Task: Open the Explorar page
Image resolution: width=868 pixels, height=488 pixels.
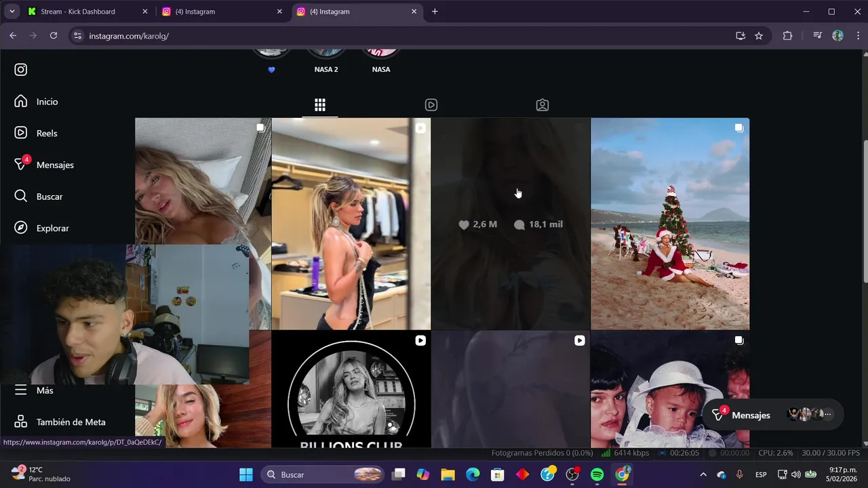Action: coord(42,228)
